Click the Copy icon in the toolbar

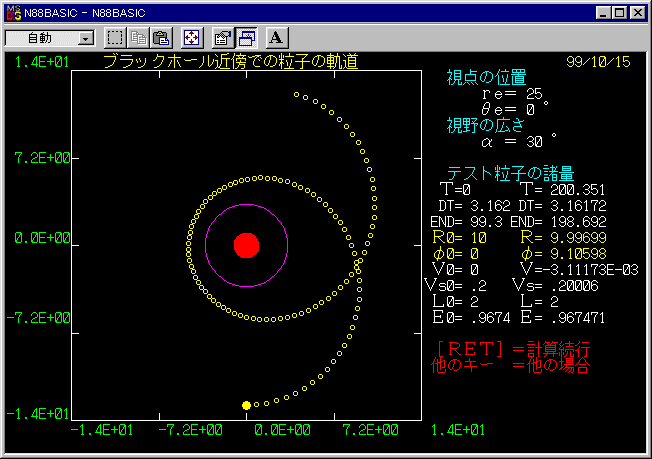pos(138,38)
